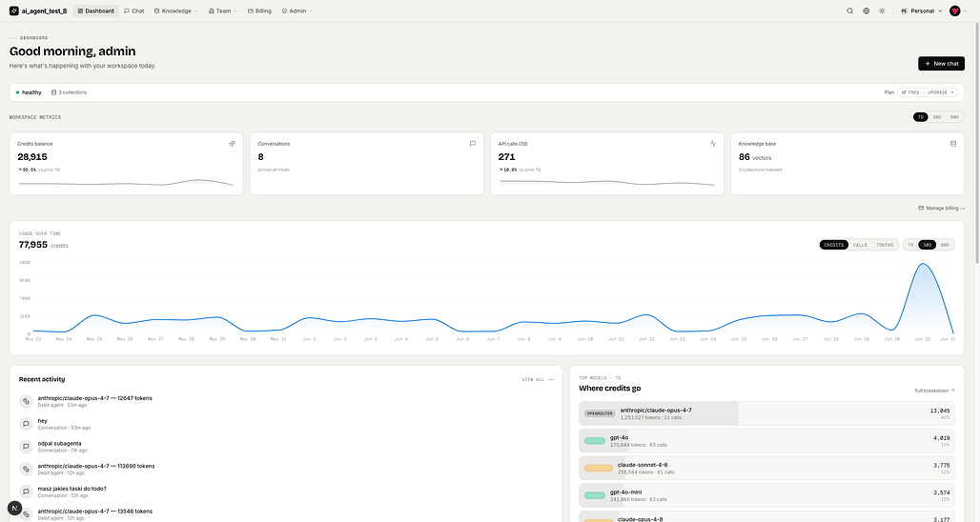This screenshot has height=522, width=980.
Task: Switch usage chart to TOKENS
Action: coord(885,245)
